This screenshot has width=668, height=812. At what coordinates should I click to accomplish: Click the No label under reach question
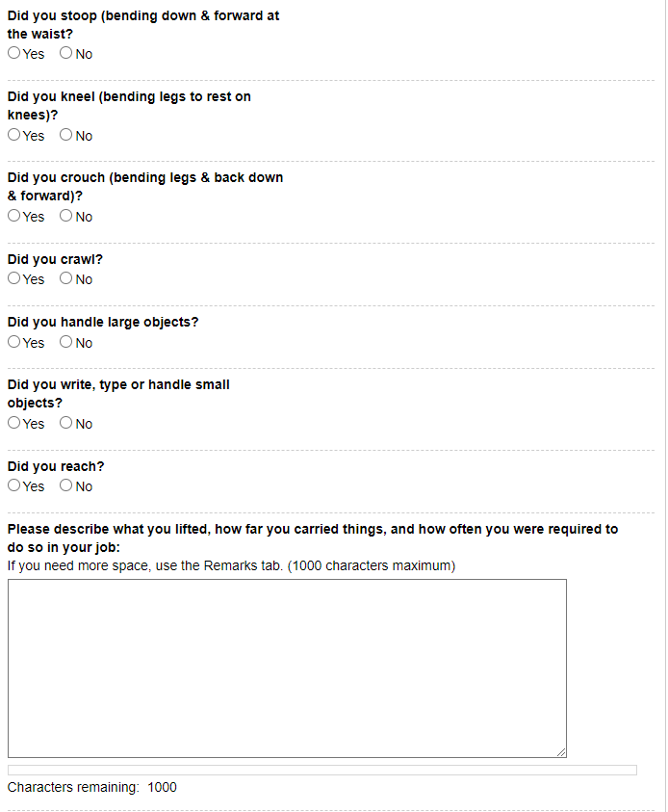pos(84,486)
